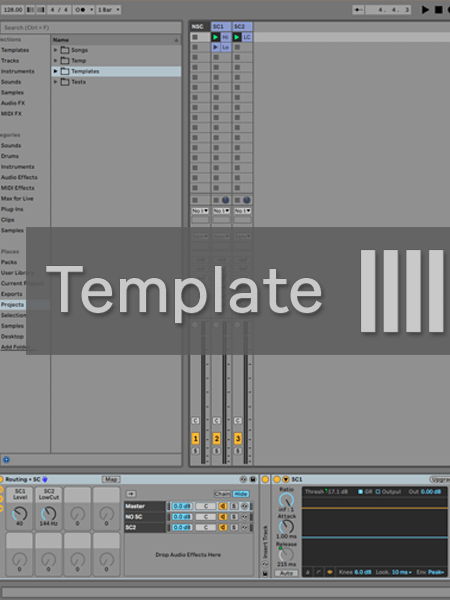Click the Follow playback icon beside arrangement position
Screen dimensions: 450x600
(358, 10)
